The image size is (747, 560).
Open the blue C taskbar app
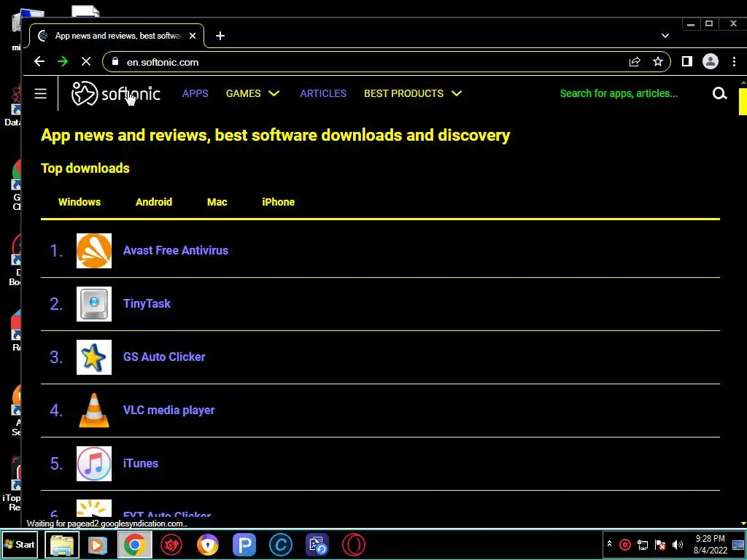point(281,545)
